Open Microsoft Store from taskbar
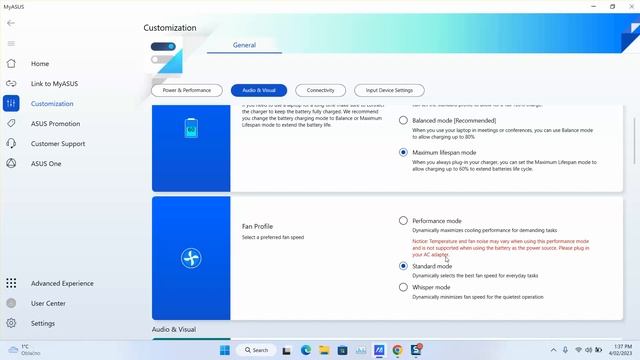640x360 pixels. pos(342,350)
